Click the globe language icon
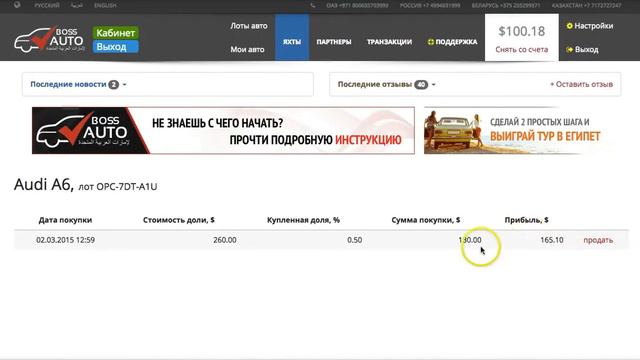 (x=17, y=5)
